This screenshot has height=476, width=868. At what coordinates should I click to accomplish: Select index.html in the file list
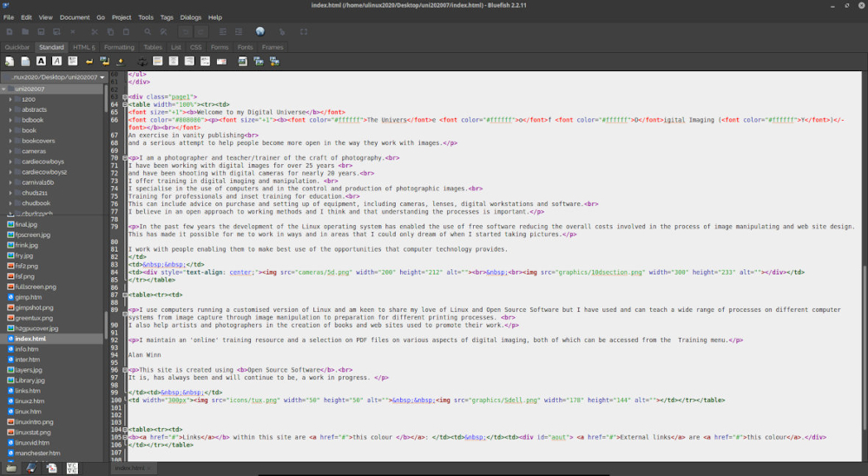[x=30, y=339]
